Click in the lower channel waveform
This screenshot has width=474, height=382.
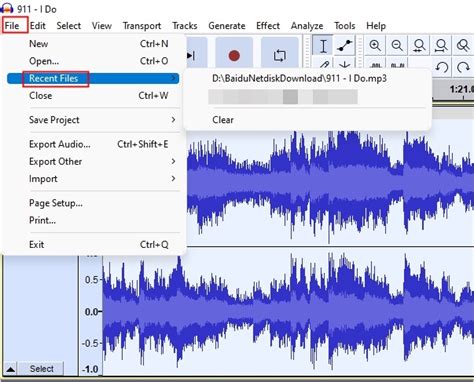[x=288, y=313]
